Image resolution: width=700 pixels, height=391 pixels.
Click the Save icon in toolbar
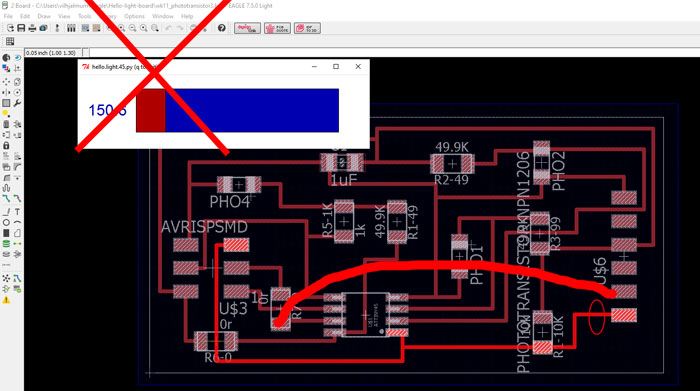(x=21, y=28)
